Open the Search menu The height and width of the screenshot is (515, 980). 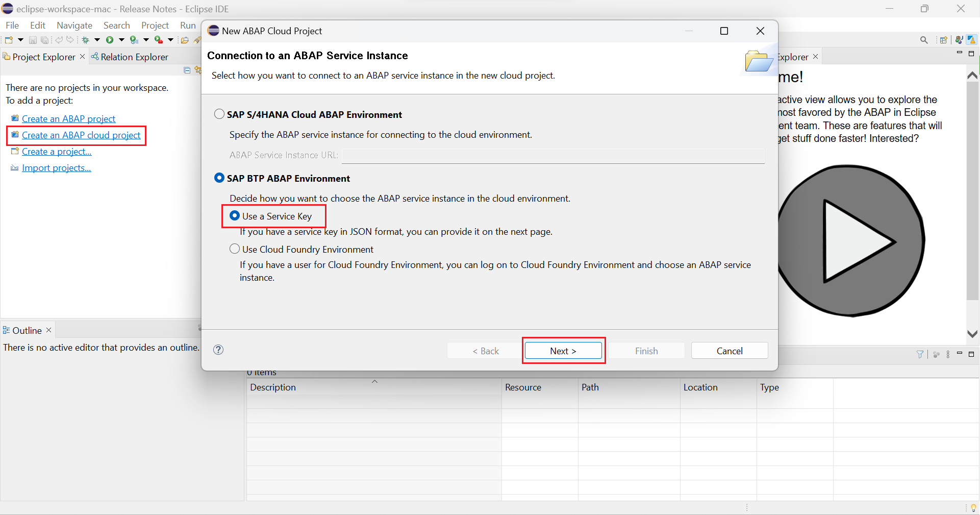117,26
